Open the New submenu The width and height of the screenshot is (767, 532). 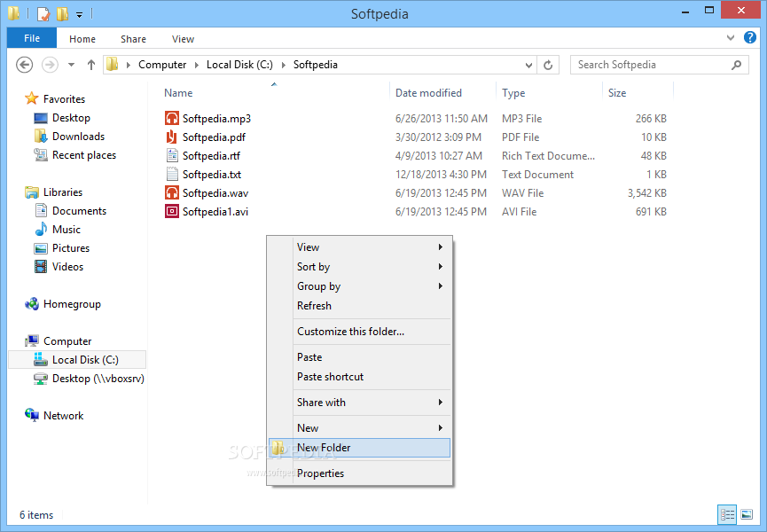pos(359,428)
